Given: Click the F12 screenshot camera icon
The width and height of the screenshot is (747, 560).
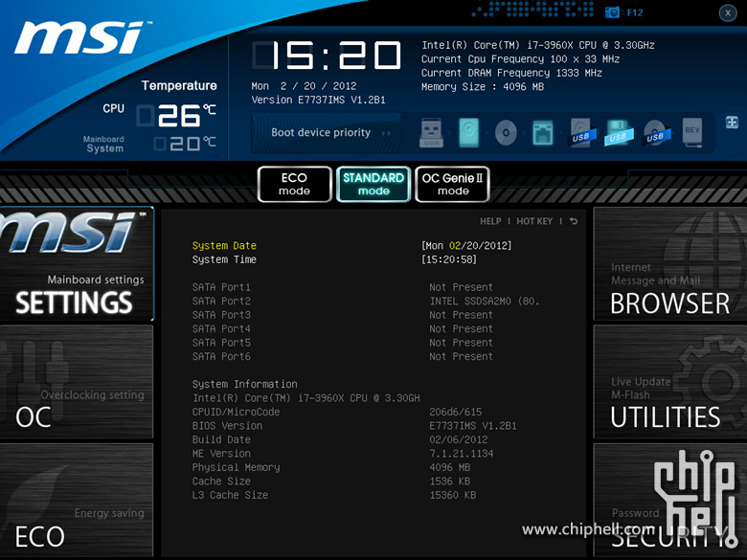Looking at the screenshot, I should click(612, 12).
